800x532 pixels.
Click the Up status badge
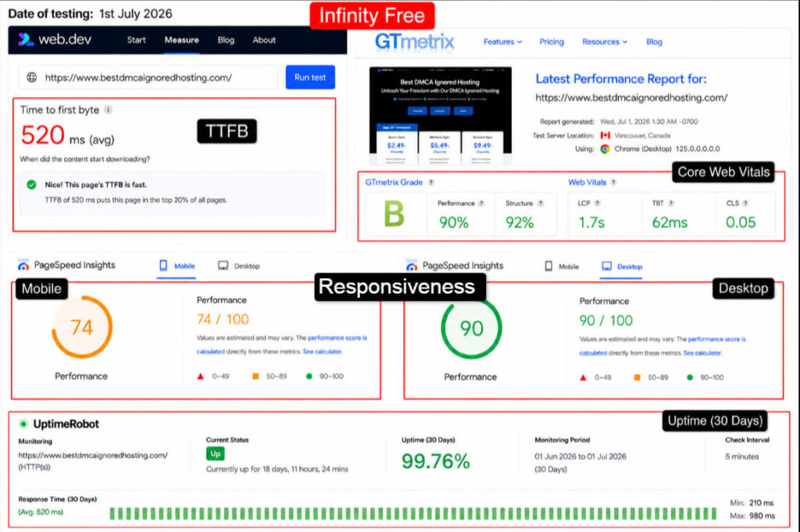216,453
